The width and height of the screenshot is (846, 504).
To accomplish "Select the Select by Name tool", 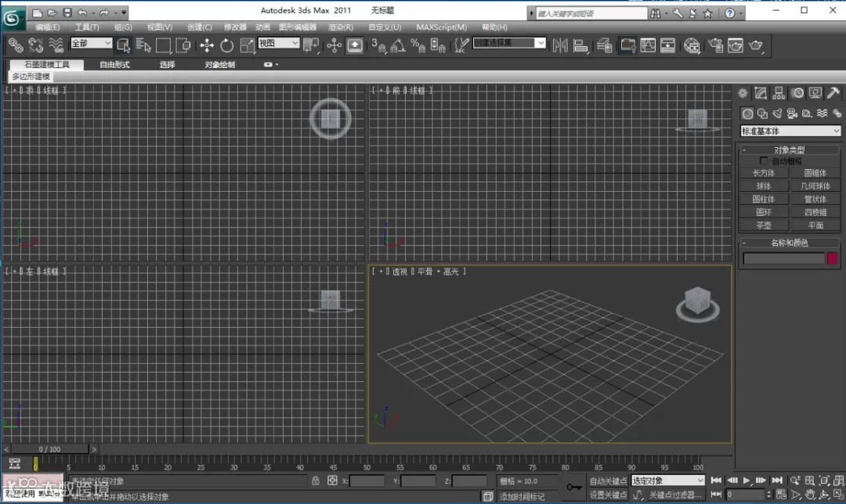I will click(x=143, y=45).
